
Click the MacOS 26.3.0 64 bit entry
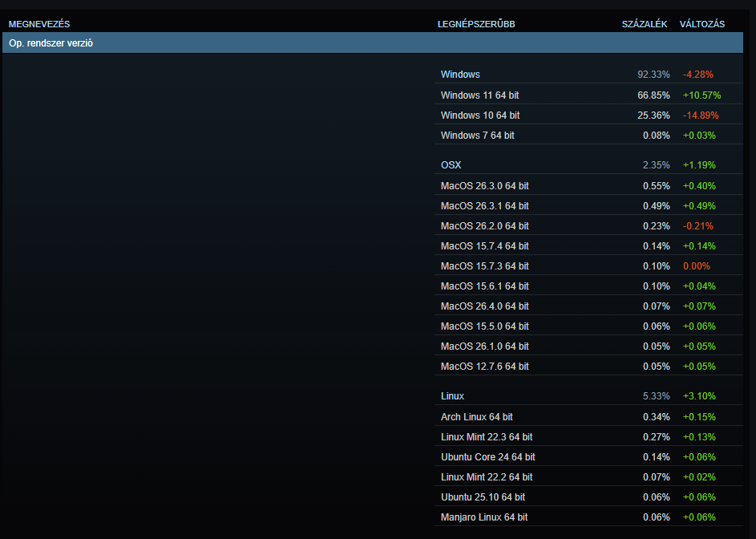[x=484, y=186]
